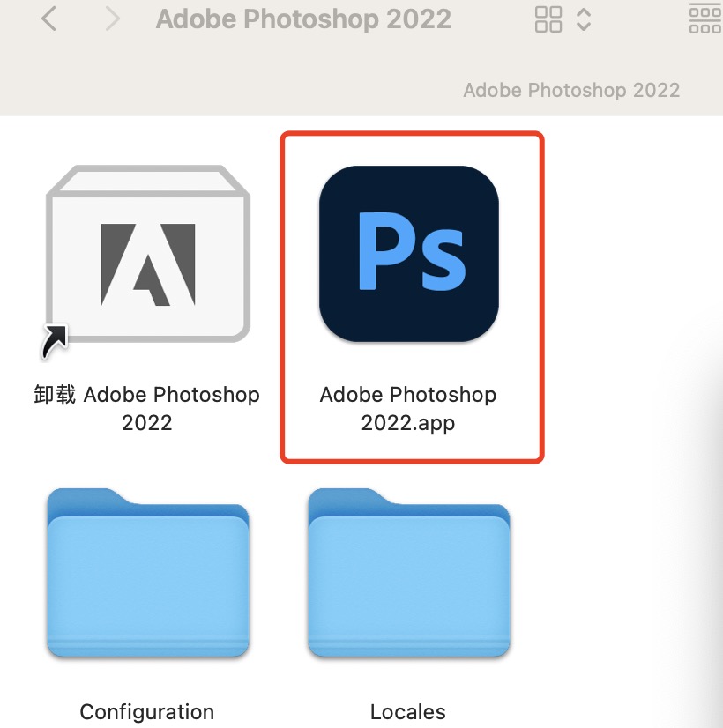Screen dimensions: 723x728
Task: Click the alias arrow badge on uninstaller
Action: [55, 341]
